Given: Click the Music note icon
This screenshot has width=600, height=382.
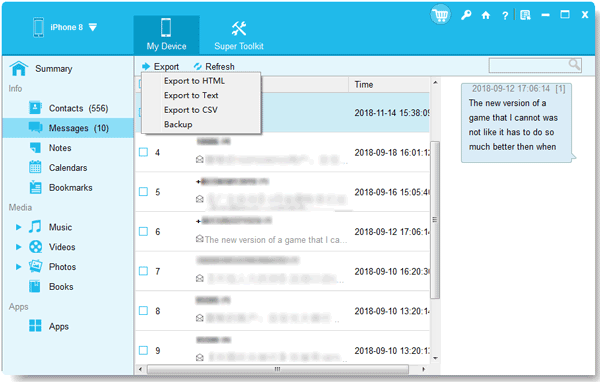Looking at the screenshot, I should click(35, 227).
